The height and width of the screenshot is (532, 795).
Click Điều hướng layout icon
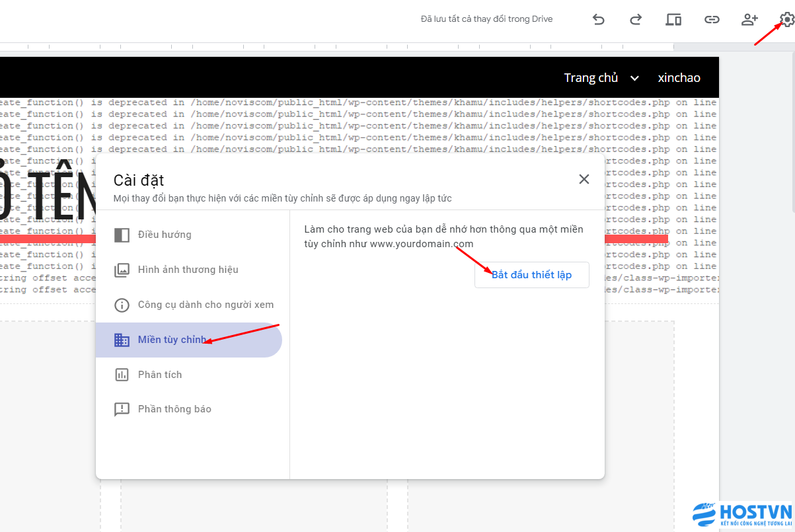click(x=122, y=235)
